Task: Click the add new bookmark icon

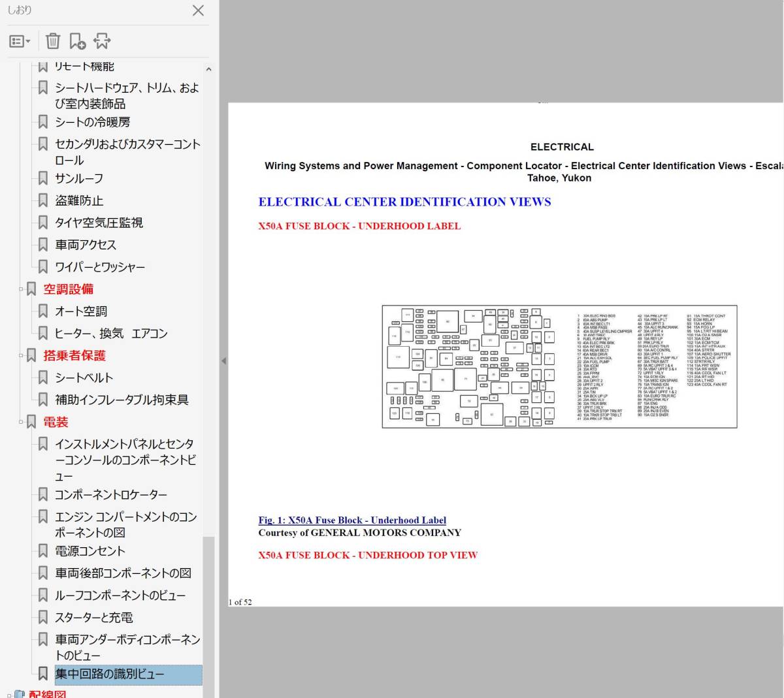Action: click(77, 41)
